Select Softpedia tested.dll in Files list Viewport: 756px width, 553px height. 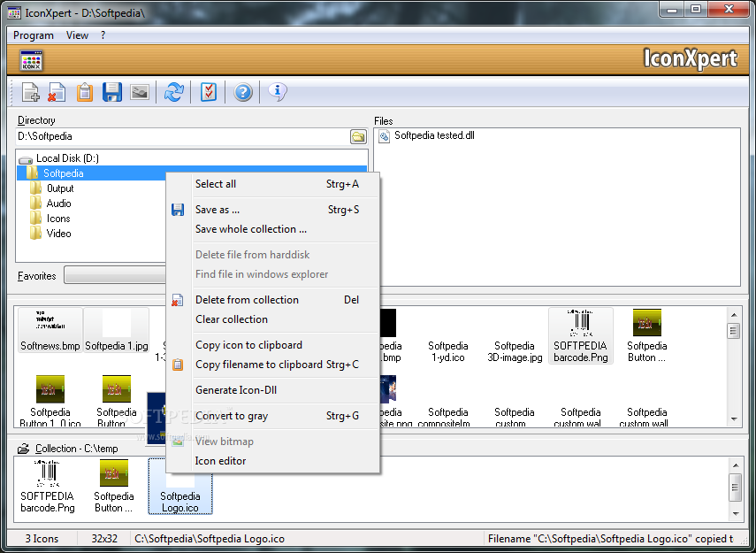click(434, 135)
